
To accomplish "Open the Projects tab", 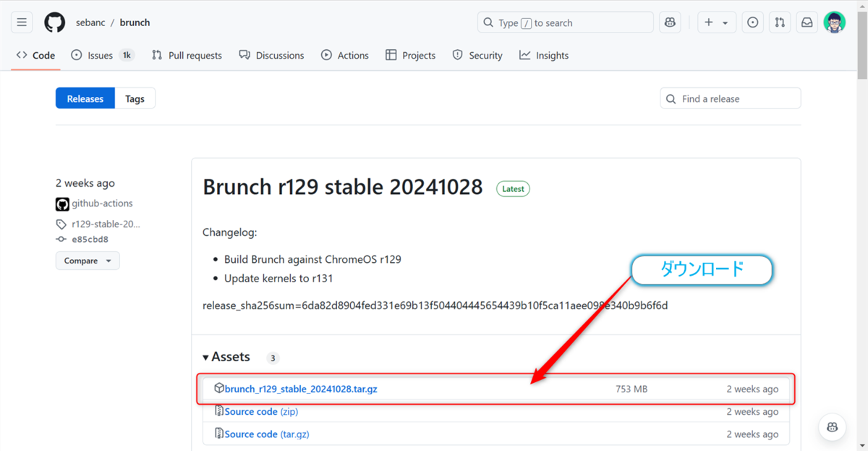I will 410,55.
